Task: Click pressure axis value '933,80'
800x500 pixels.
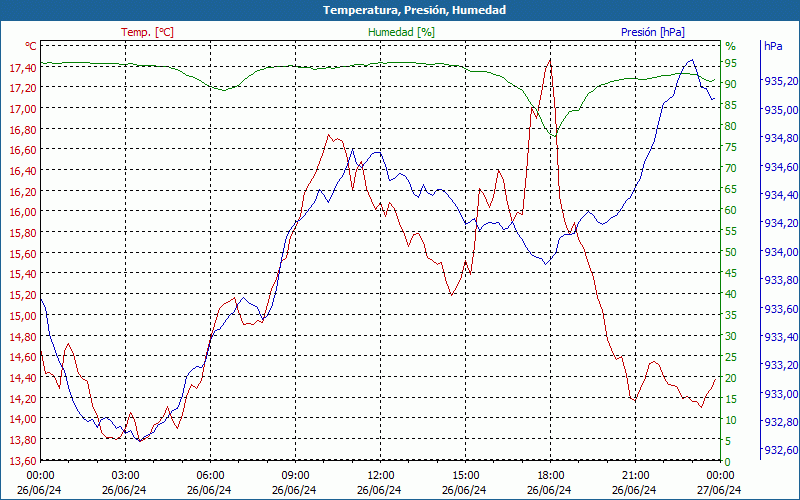Action: click(x=781, y=280)
